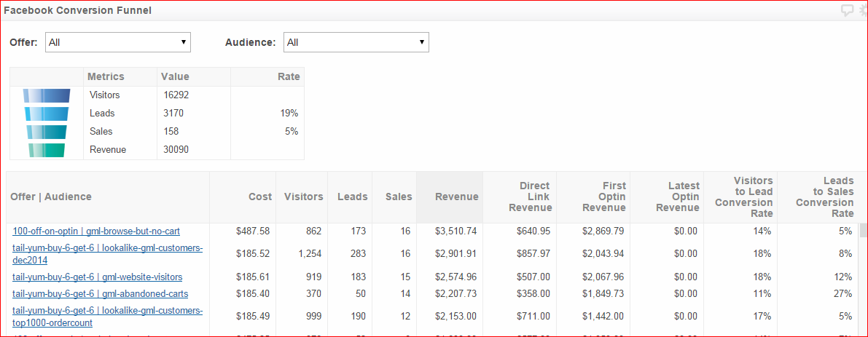Image resolution: width=868 pixels, height=337 pixels.
Task: Click the Sales funnel segment graphic
Action: click(x=47, y=132)
